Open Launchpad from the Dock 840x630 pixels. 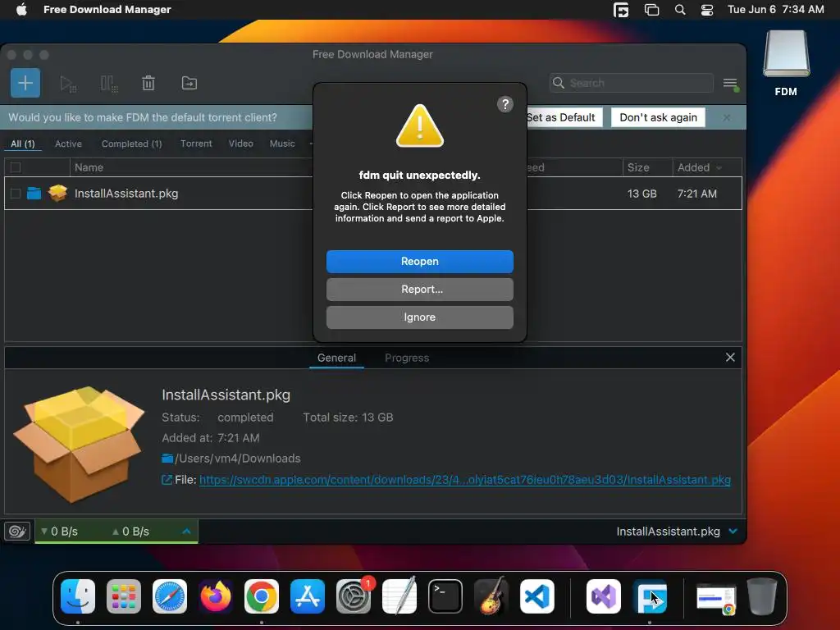[124, 596]
